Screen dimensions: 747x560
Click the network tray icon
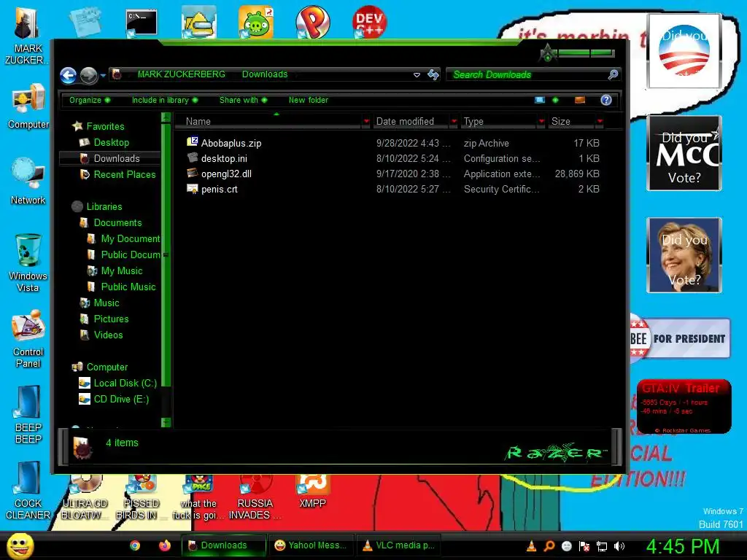[x=602, y=546]
